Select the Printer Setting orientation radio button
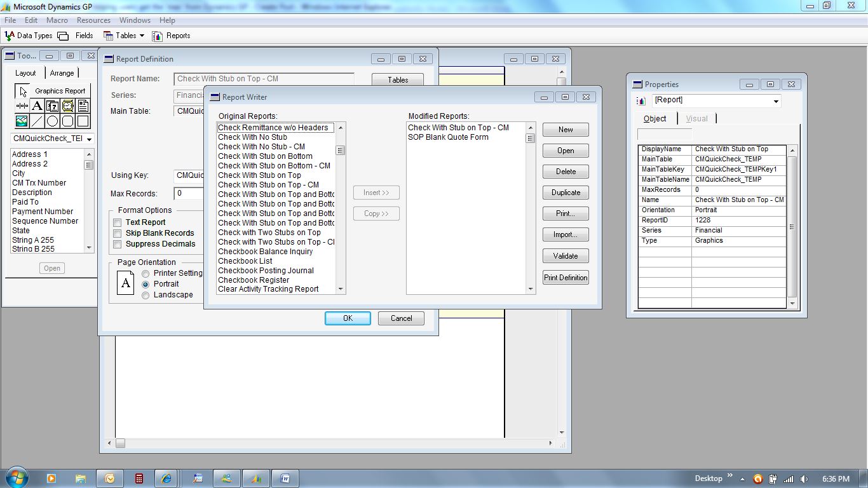868x488 pixels. (x=146, y=273)
